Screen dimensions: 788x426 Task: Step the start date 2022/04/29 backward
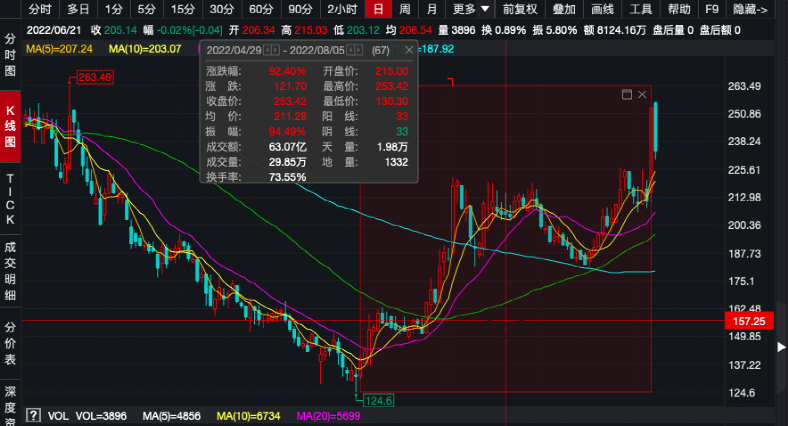point(267,50)
